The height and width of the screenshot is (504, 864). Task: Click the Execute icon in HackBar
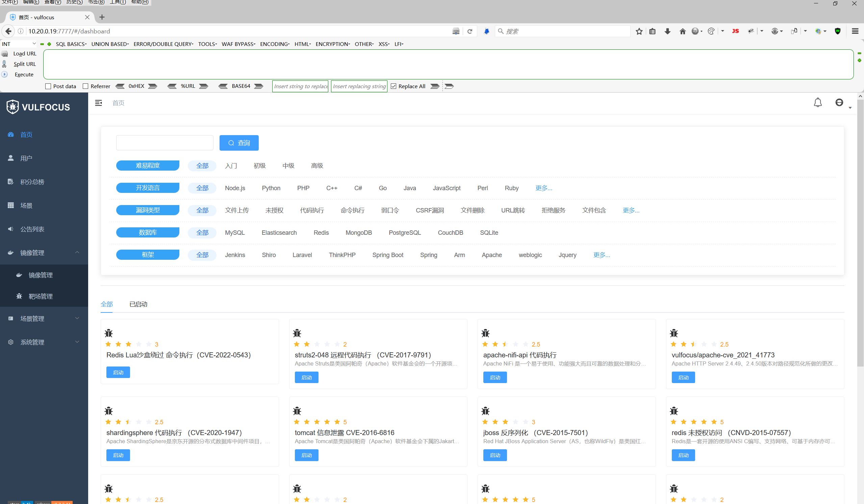[x=5, y=74]
